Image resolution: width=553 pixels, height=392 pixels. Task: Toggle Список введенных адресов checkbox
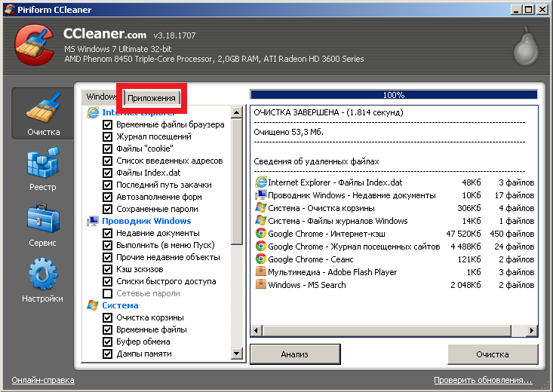point(108,161)
